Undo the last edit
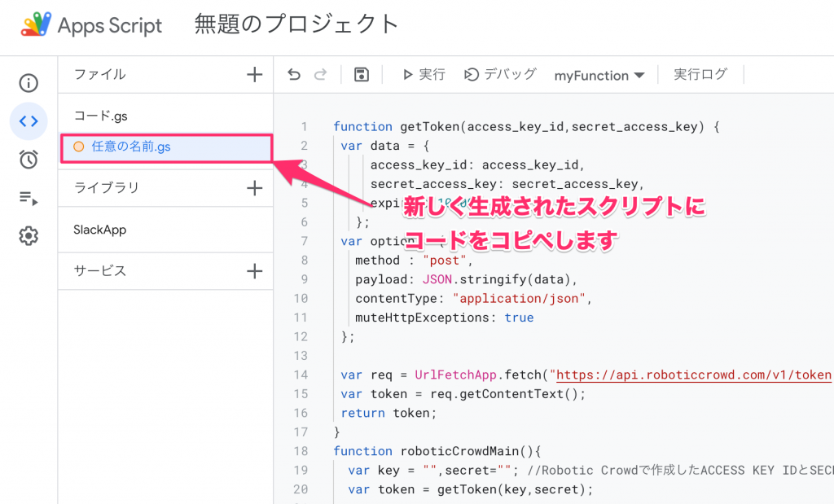This screenshot has height=504, width=834. [x=293, y=74]
